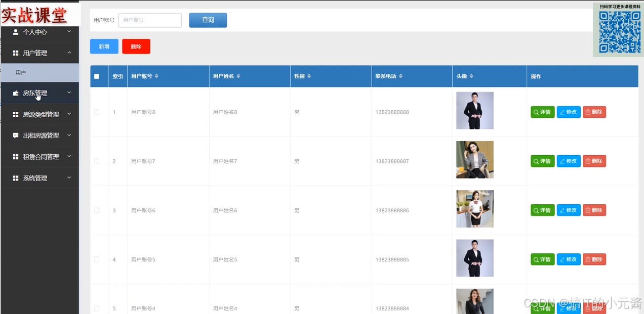Click 删除 for 用户账号6 row

click(594, 210)
